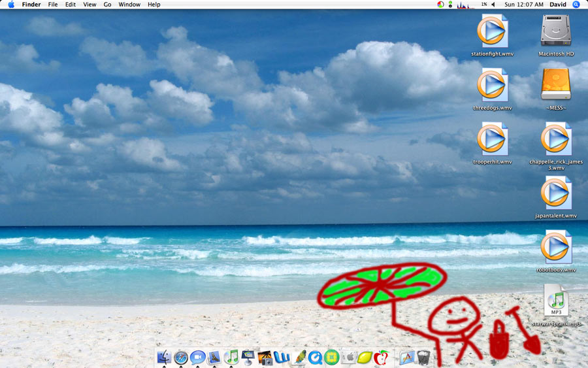This screenshot has height=368, width=588.
Task: Launch Microsoft Word from the Dock
Action: point(282,358)
